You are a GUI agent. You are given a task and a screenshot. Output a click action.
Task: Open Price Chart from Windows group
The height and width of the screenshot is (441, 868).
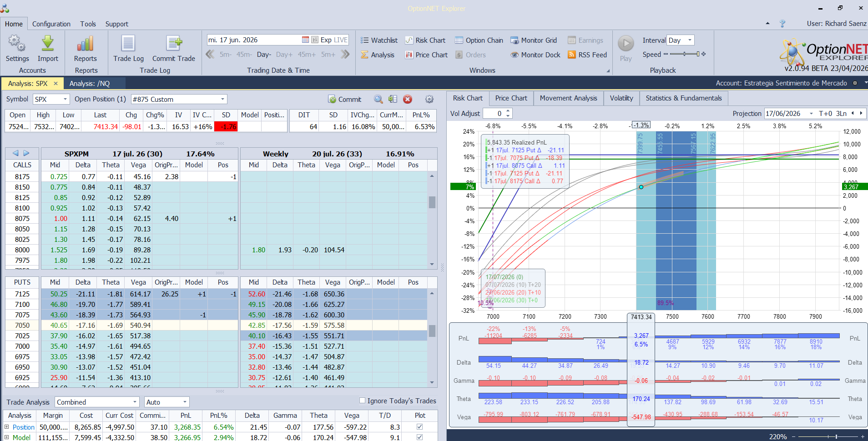(x=426, y=55)
